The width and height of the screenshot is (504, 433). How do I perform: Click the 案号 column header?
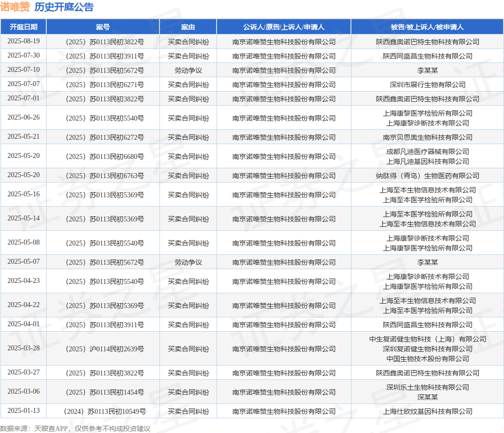pos(103,27)
